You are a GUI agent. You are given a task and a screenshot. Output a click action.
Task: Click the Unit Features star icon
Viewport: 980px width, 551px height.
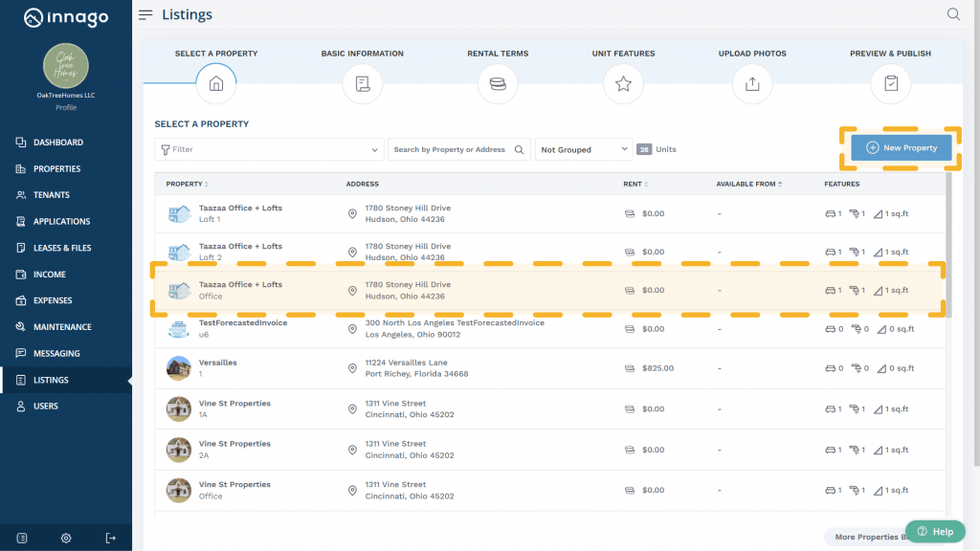click(x=623, y=84)
